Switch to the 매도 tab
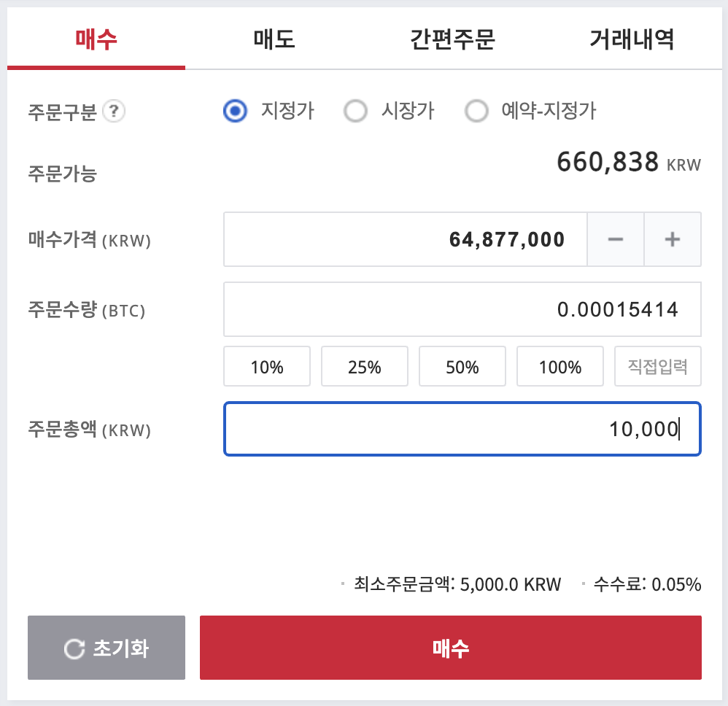Screen dimensions: 728x706 click(x=274, y=40)
